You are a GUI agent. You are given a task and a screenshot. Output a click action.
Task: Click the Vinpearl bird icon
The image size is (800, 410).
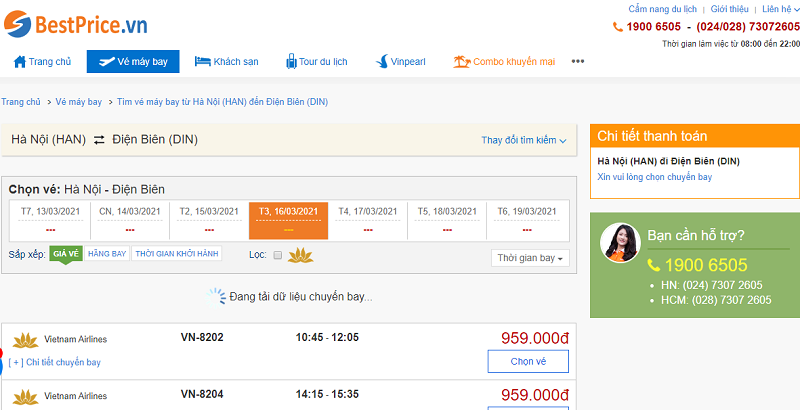382,62
